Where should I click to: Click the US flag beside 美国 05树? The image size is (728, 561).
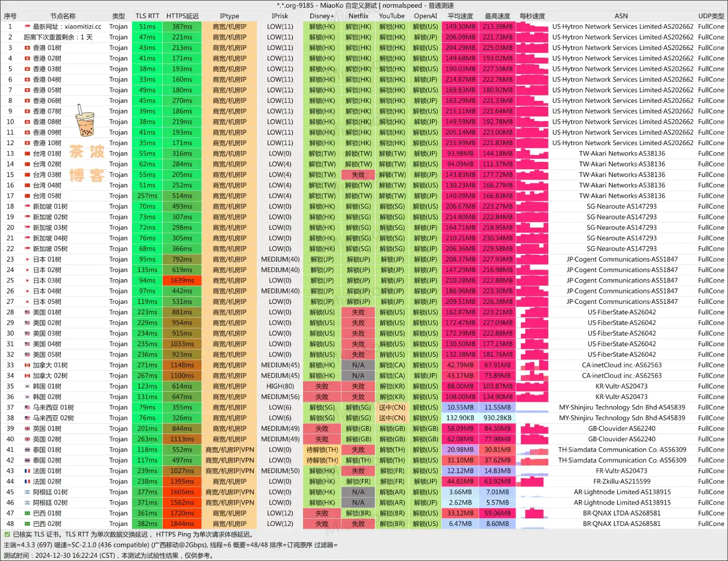point(27,354)
